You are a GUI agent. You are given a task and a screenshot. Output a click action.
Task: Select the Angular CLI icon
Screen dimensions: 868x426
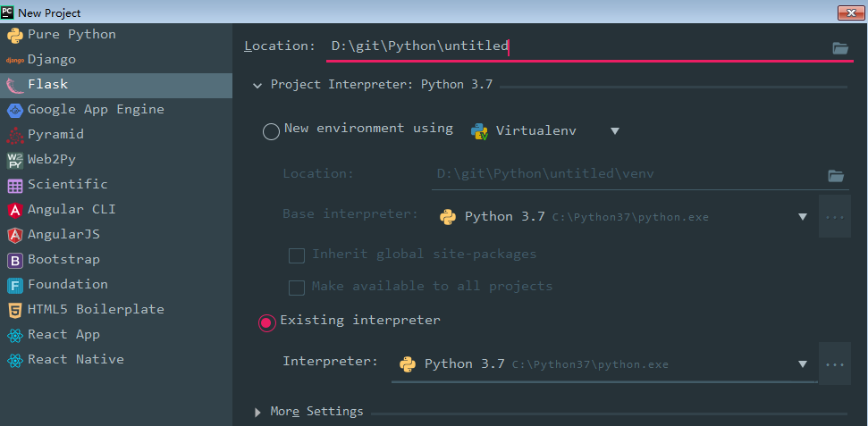click(x=14, y=210)
